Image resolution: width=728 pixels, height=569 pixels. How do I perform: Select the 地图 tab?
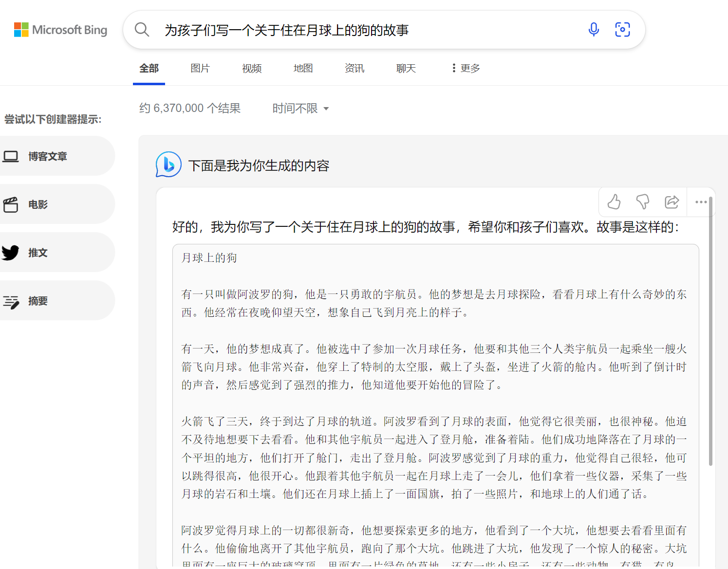click(303, 68)
